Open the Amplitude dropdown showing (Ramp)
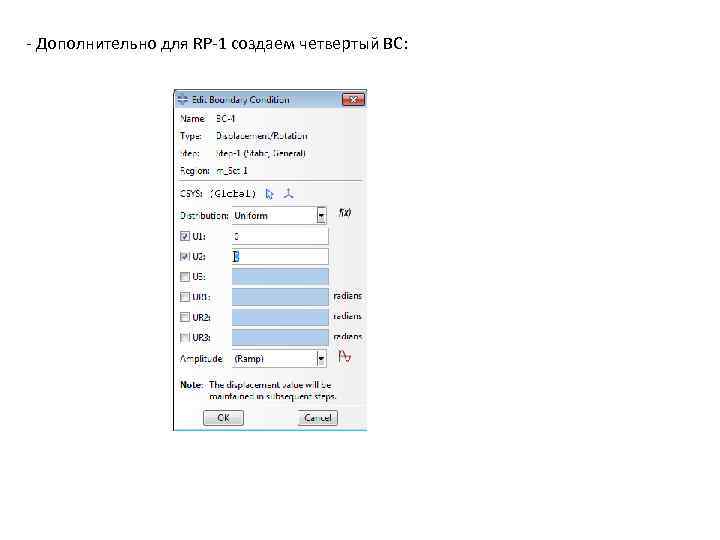The height and width of the screenshot is (540, 720). 279,359
